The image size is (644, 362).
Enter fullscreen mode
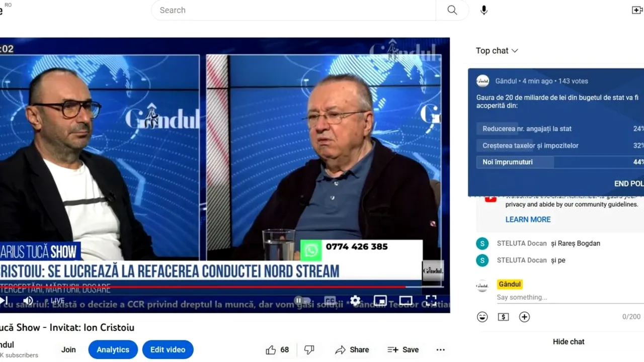pos(431,300)
